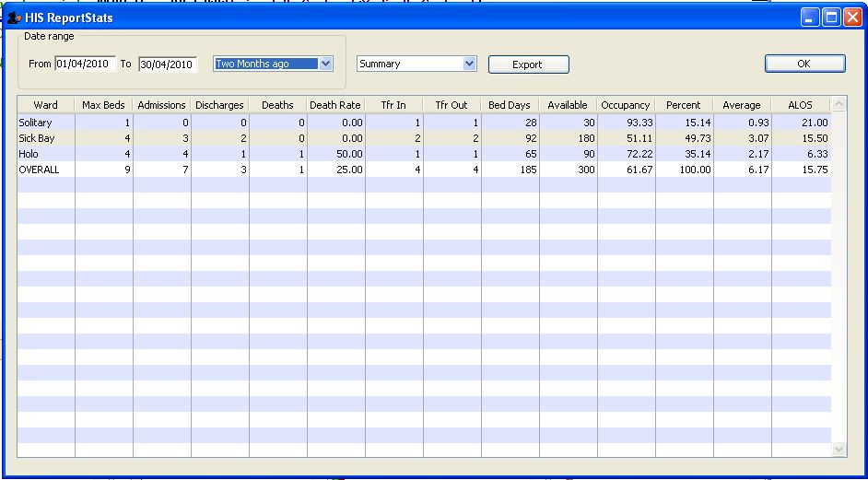This screenshot has width=868, height=480.
Task: Click Sick Bay average value 3.07
Action: [x=757, y=138]
